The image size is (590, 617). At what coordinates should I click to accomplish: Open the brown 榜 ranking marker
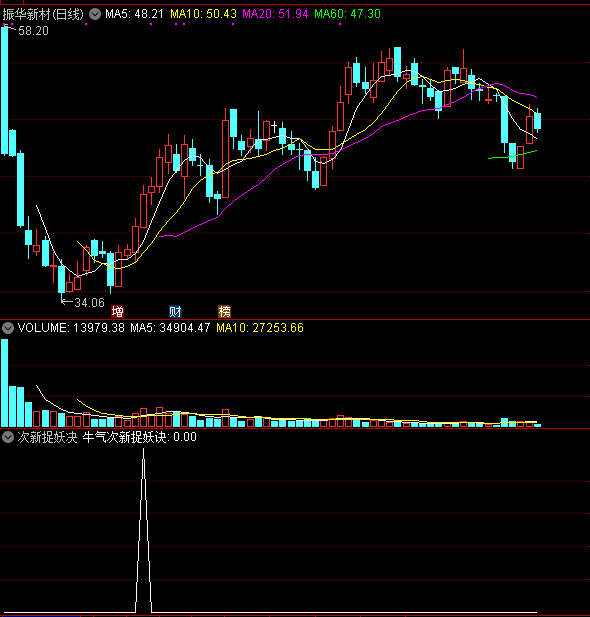[224, 312]
